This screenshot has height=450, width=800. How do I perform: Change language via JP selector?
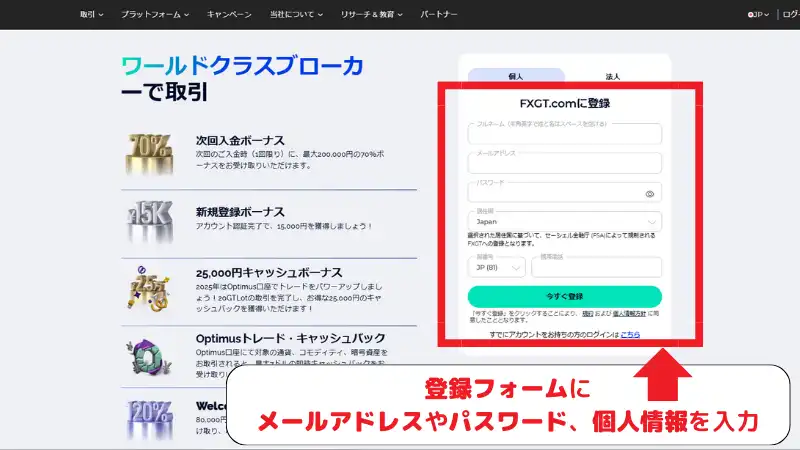758,14
